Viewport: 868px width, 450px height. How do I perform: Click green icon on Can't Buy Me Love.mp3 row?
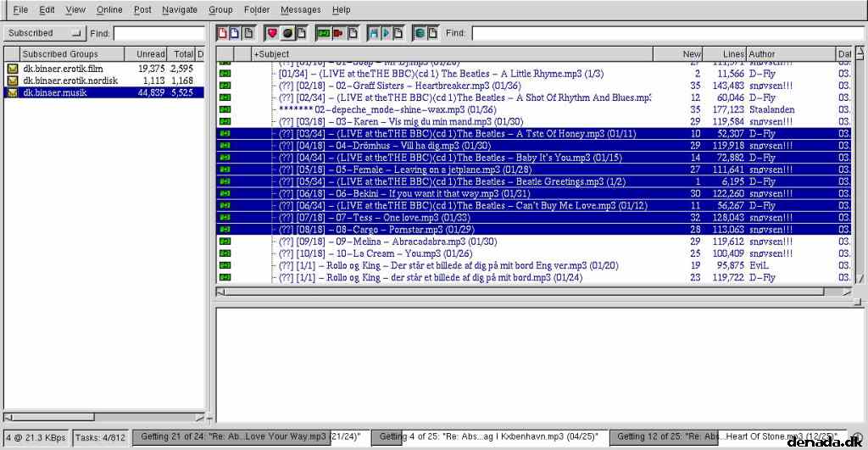point(225,205)
